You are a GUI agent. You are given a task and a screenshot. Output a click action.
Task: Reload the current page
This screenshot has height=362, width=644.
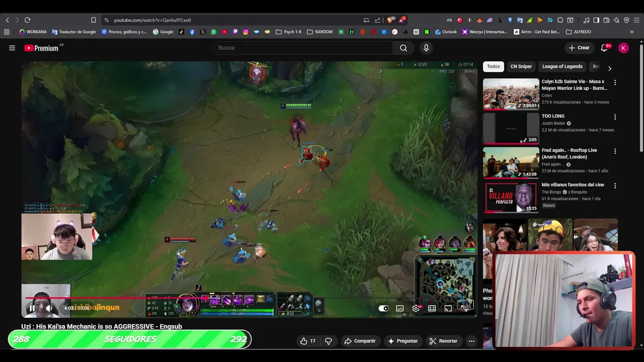click(27, 20)
